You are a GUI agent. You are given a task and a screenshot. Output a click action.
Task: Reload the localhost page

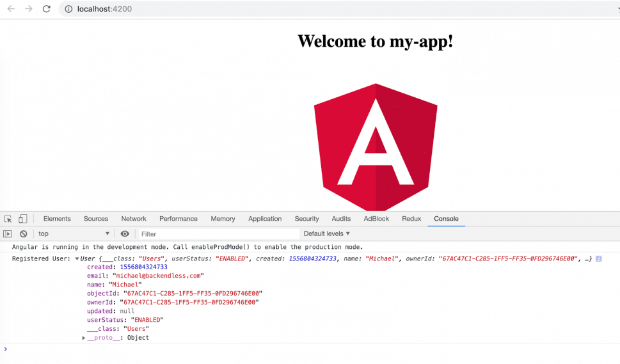[47, 9]
